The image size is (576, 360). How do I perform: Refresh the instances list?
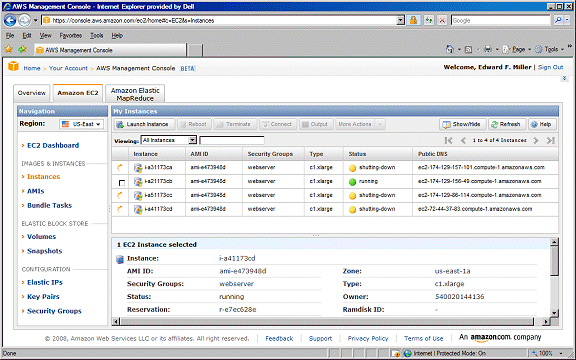pos(507,125)
